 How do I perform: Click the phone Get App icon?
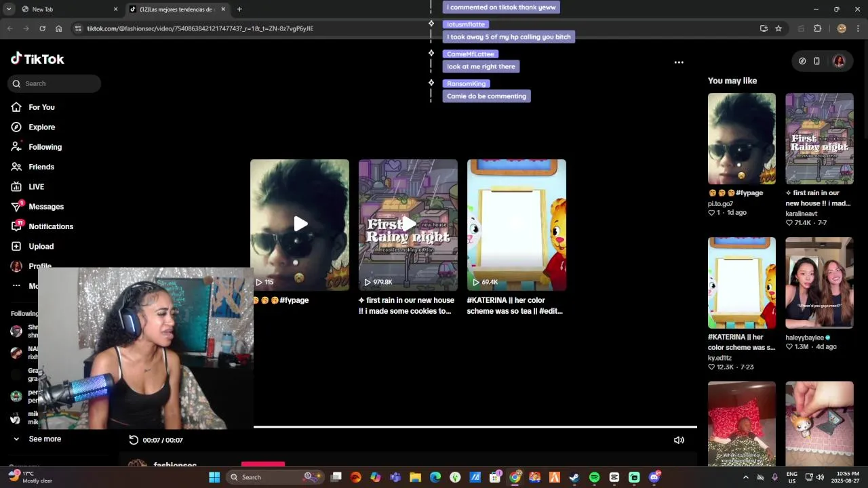coord(816,61)
